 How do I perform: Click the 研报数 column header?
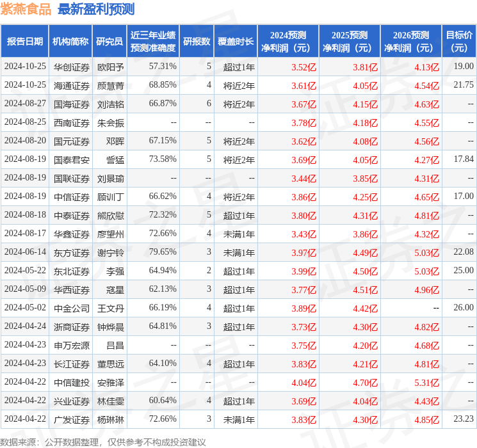coord(197,42)
